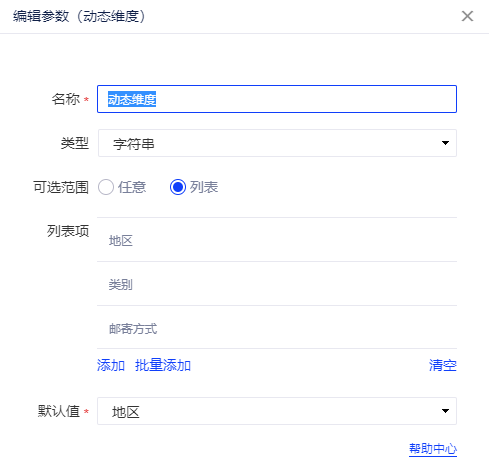489x466 pixels.
Task: Close the 编辑参数 dialog
Action: (467, 16)
